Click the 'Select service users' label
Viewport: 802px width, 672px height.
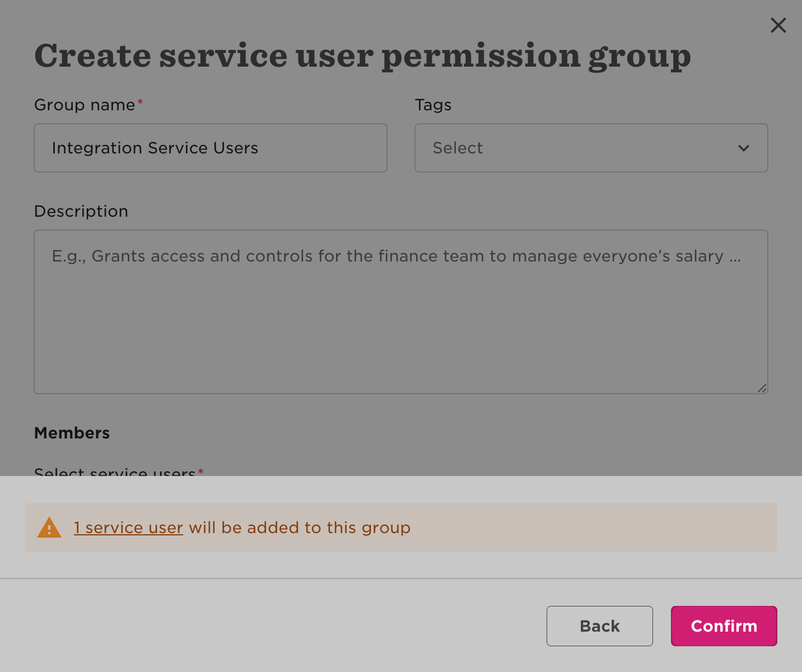pyautogui.click(x=115, y=472)
